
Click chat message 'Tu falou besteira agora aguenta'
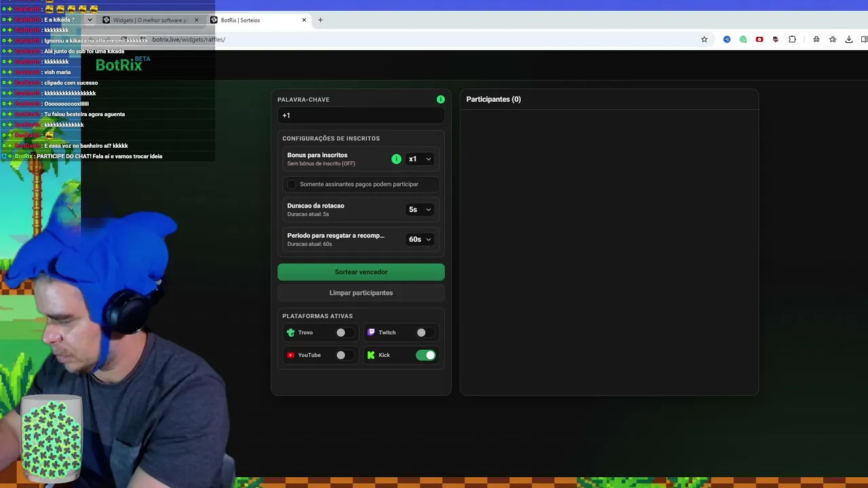[85, 115]
